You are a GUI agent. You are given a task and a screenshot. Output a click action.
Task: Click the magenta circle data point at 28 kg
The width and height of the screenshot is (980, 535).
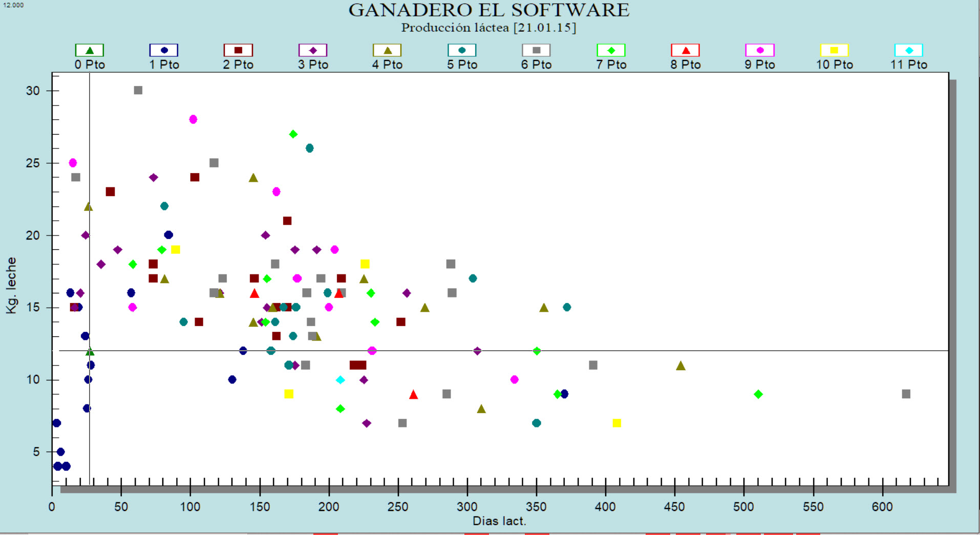coord(193,119)
